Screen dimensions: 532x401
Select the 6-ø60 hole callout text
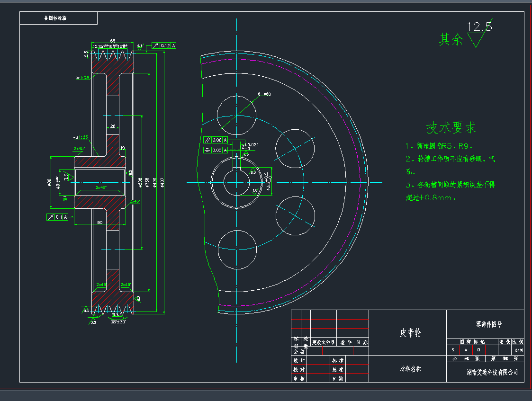coord(264,94)
